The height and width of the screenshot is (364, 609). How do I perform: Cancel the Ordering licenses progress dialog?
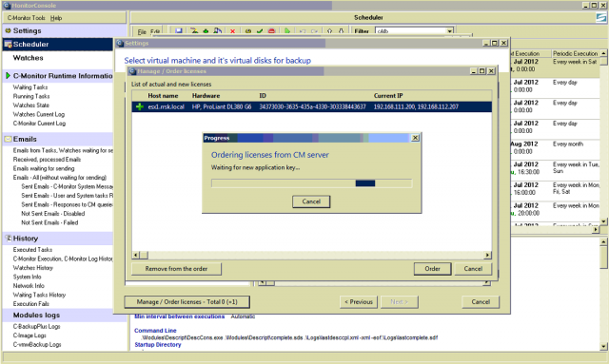point(311,201)
